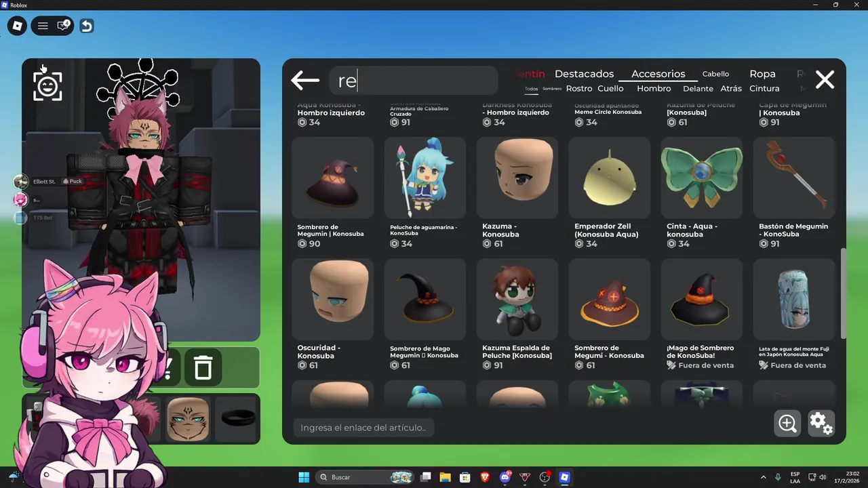Select the Todos subcategory filter
The height and width of the screenshot is (488, 868).
(x=531, y=89)
